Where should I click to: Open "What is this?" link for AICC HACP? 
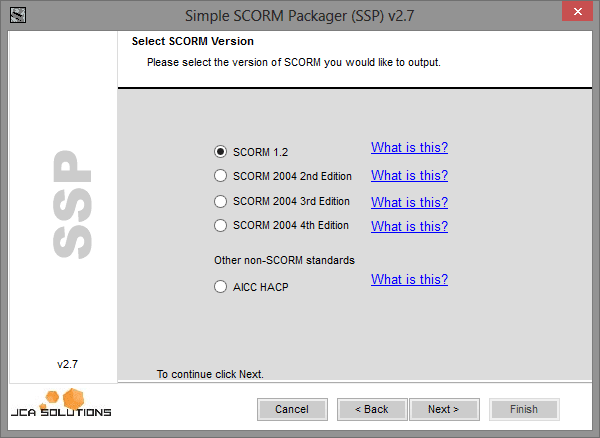coord(409,280)
